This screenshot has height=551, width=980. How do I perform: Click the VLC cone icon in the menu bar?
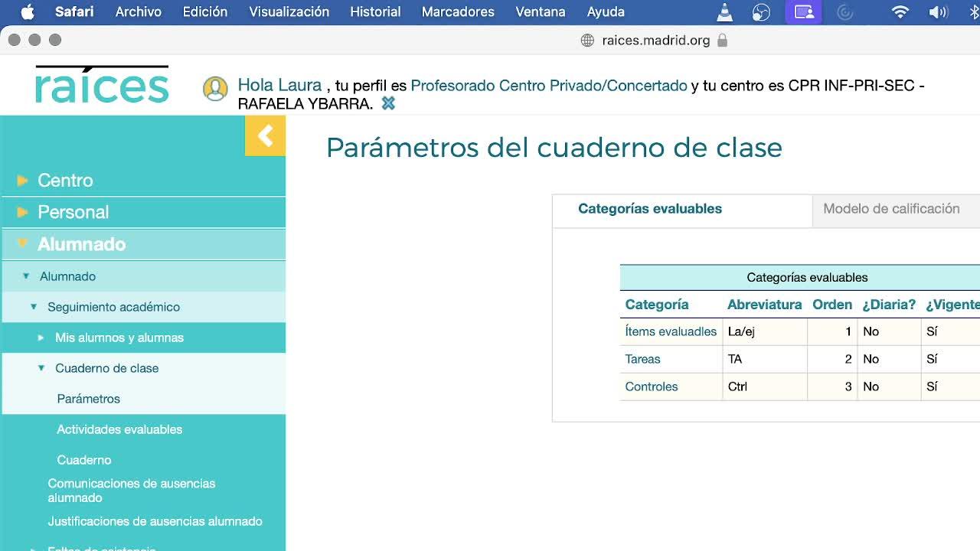tap(724, 12)
